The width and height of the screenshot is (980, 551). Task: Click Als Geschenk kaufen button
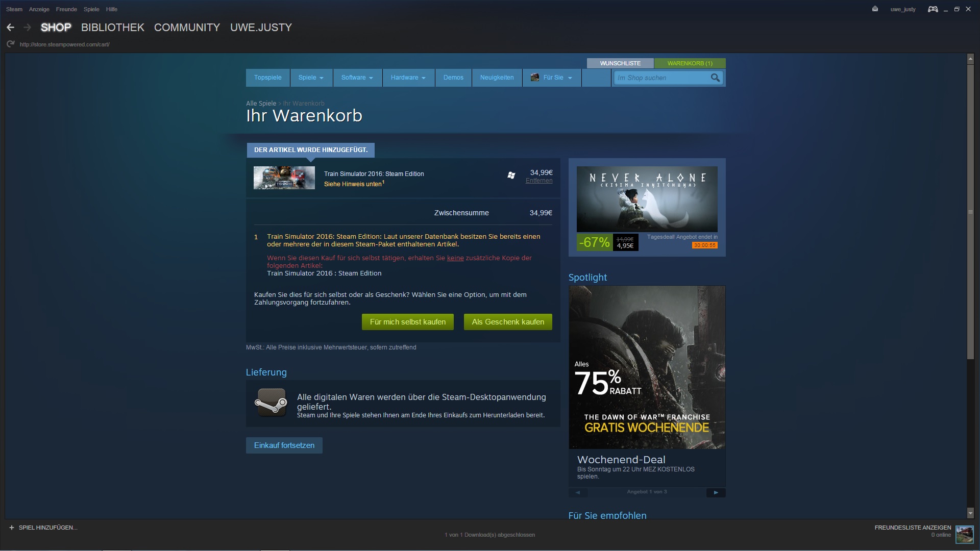pyautogui.click(x=508, y=322)
